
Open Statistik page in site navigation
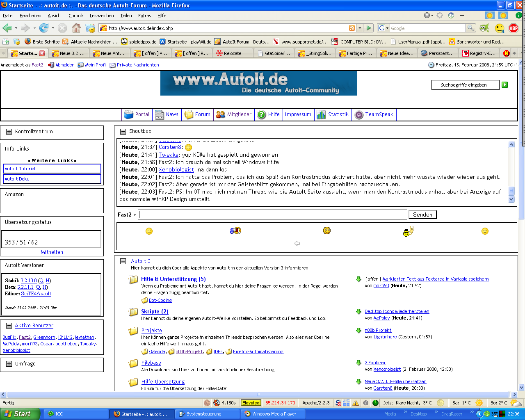click(x=333, y=114)
